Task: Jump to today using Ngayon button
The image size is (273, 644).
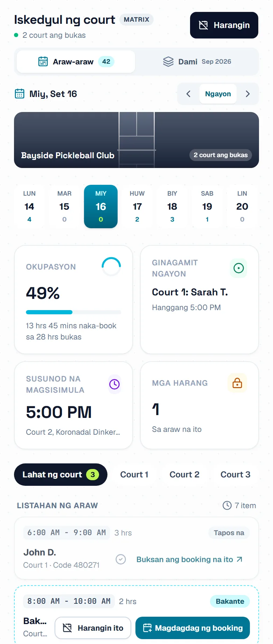Action: pyautogui.click(x=218, y=94)
